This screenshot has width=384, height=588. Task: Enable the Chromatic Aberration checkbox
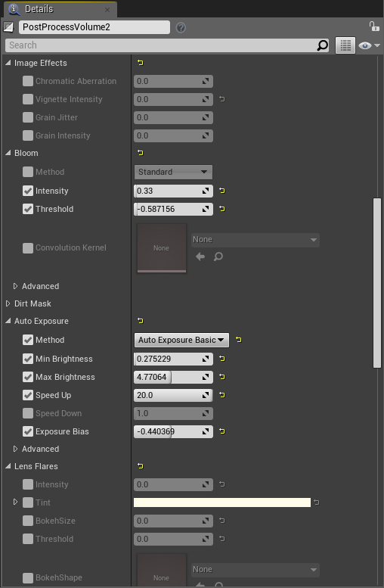point(28,81)
